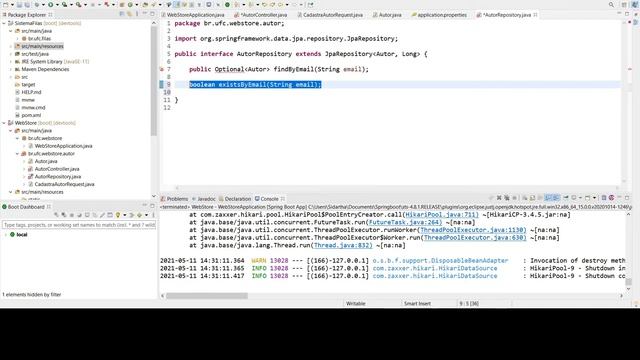This screenshot has width=640, height=360.
Task: Collapse br.ufc.webstore.autor package
Action: point(18,154)
